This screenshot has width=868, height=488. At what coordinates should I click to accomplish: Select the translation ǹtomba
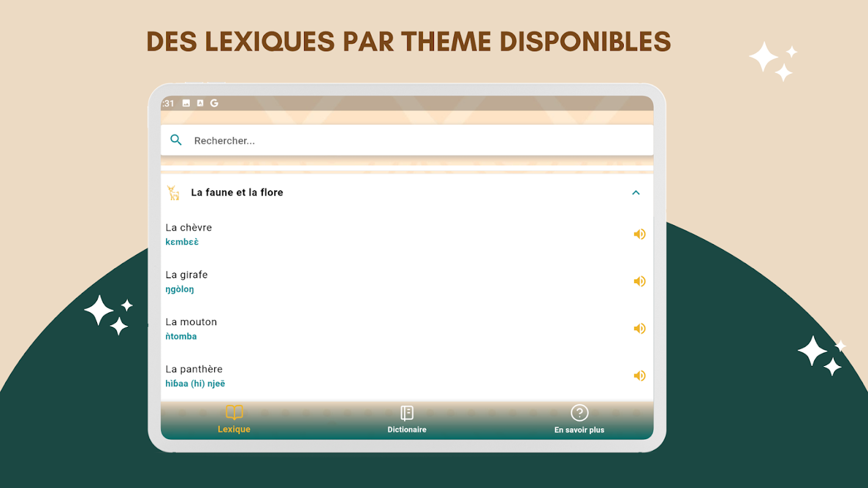coord(181,336)
